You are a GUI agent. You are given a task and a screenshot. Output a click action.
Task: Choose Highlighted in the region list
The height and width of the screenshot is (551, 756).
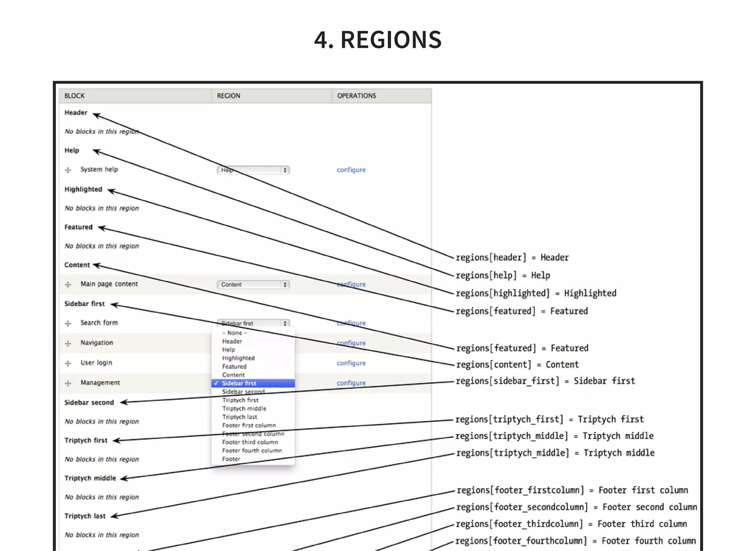click(238, 358)
